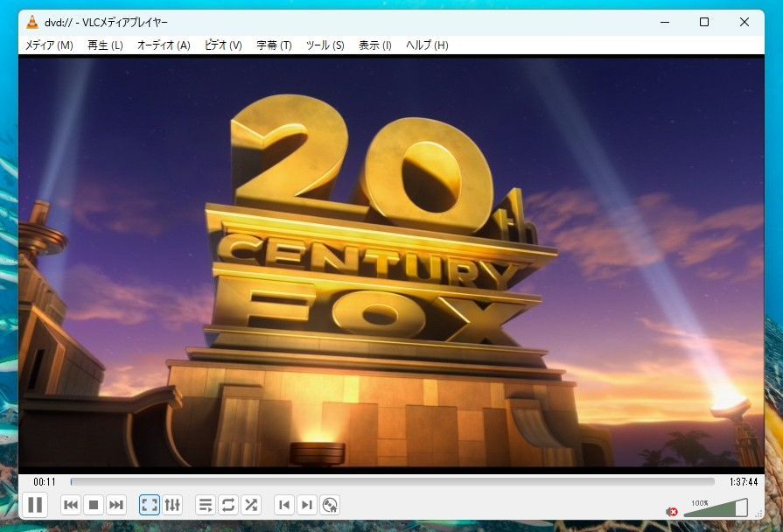Open the メディア (M) menu

tap(49, 45)
